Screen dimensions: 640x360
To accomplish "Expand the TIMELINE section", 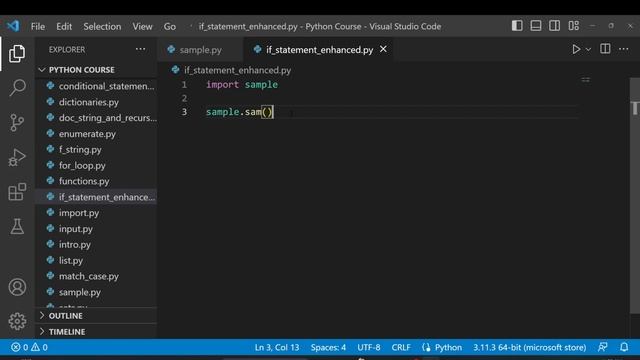I will coord(96,331).
